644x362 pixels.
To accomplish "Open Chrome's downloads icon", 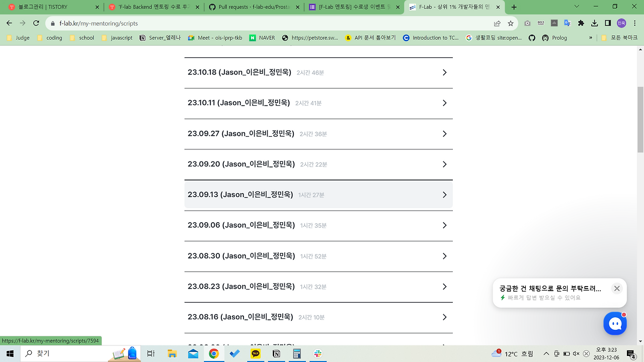I will pos(595,23).
